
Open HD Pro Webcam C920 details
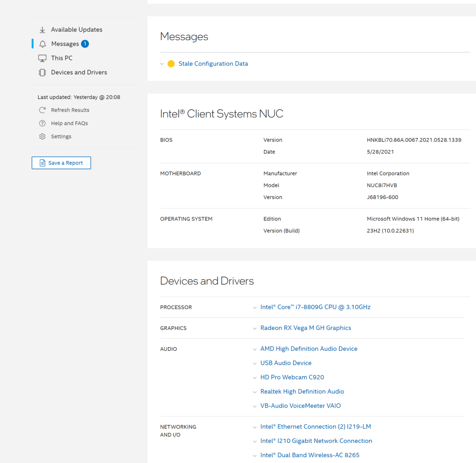pyautogui.click(x=292, y=377)
